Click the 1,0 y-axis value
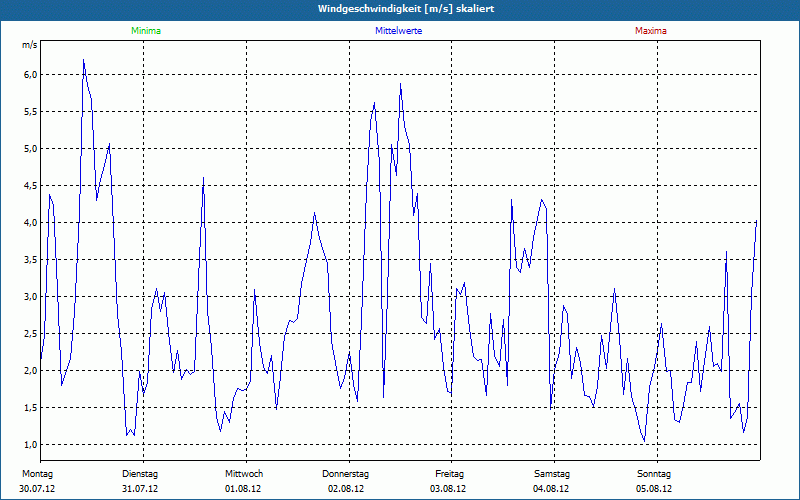The image size is (800, 500). click(x=30, y=444)
